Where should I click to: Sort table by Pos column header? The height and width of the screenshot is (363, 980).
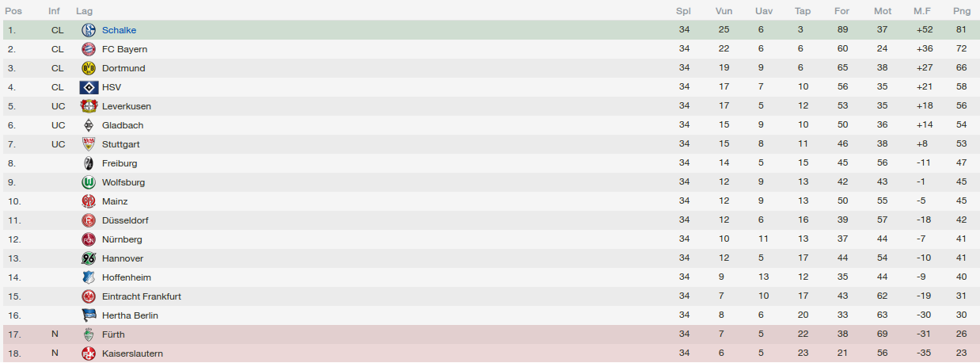point(13,11)
